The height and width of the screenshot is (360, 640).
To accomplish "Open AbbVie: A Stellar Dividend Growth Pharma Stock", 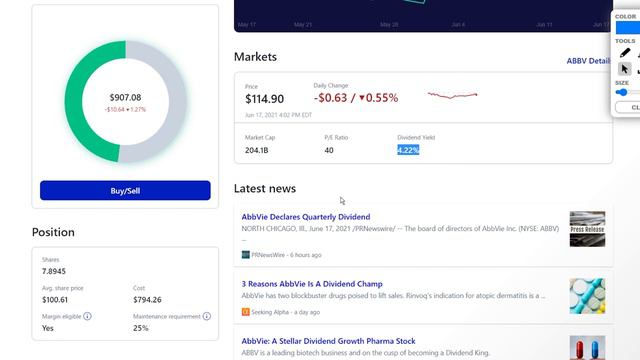I will point(328,341).
